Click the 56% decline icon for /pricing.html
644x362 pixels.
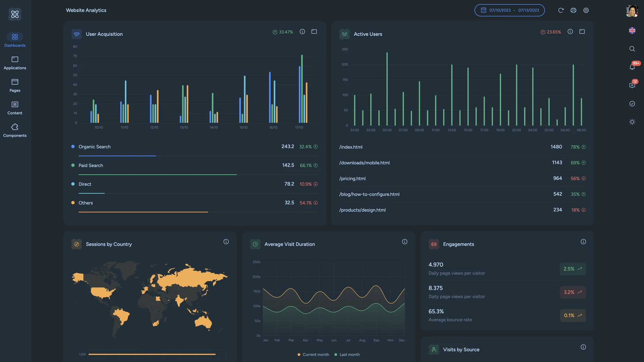click(x=584, y=179)
